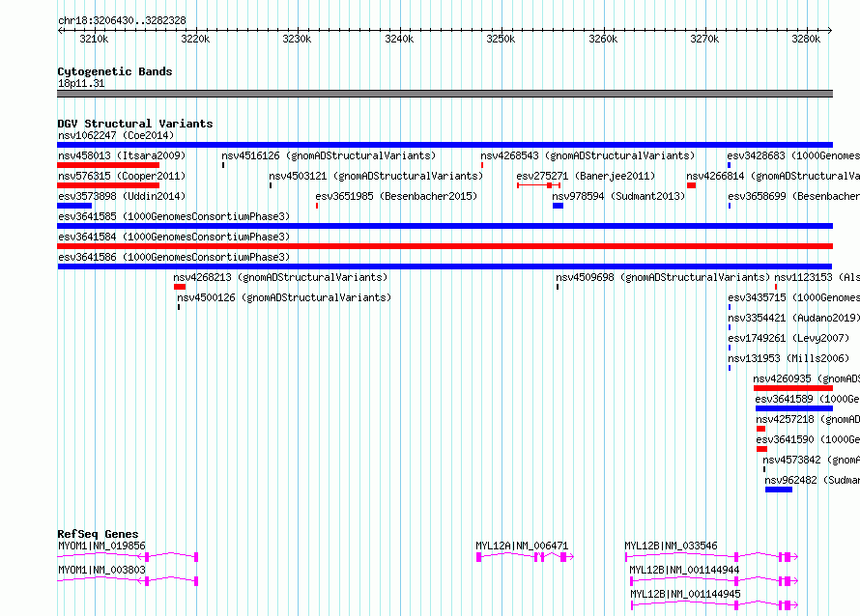860x616 pixels.
Task: Click the DGV Structural Variants track title
Action: [x=135, y=124]
